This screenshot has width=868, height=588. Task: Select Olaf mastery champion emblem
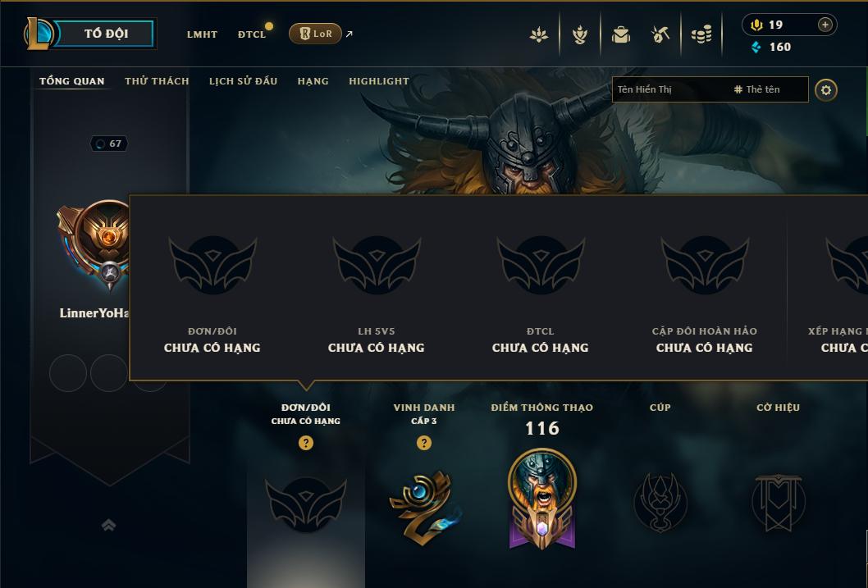pos(542,499)
